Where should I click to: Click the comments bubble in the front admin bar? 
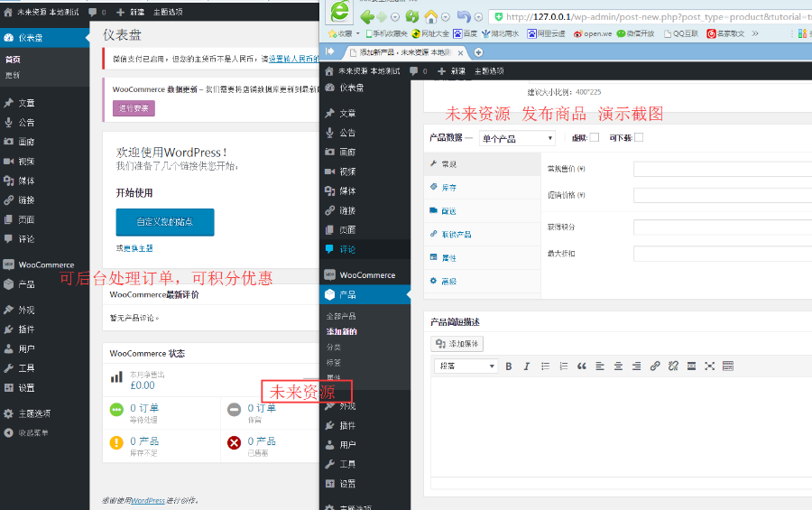[414, 71]
